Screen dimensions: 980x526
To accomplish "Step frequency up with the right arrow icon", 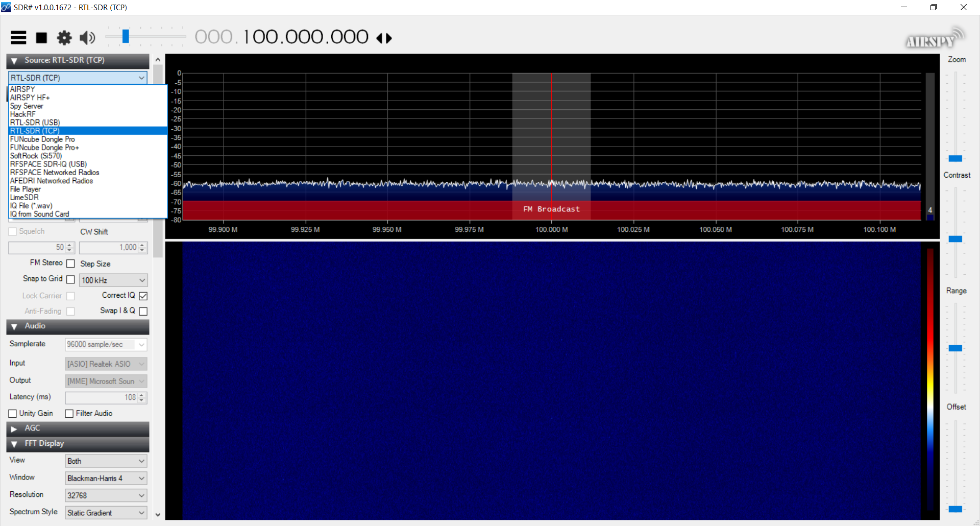I will pos(388,38).
